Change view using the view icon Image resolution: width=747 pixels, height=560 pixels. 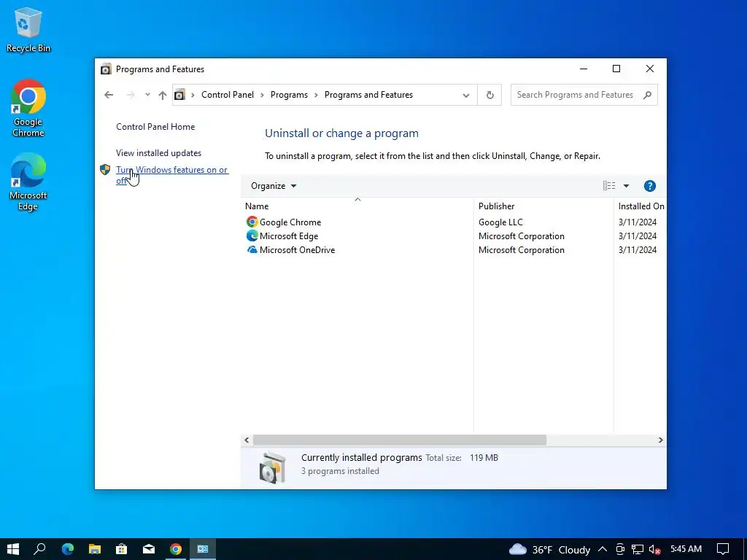609,186
